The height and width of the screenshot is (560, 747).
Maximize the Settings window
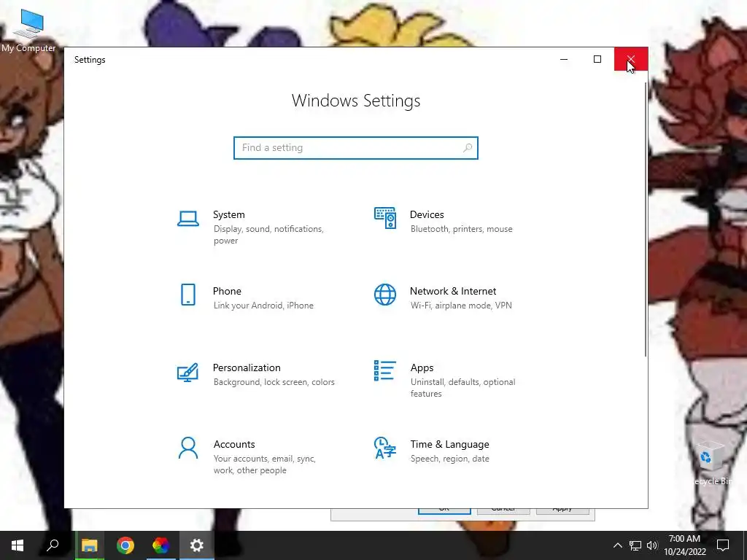click(597, 59)
